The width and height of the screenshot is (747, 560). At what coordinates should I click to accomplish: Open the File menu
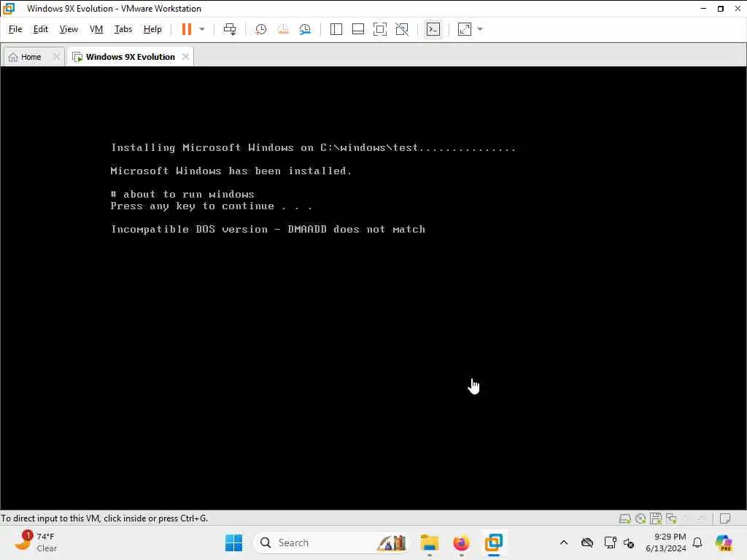point(15,29)
